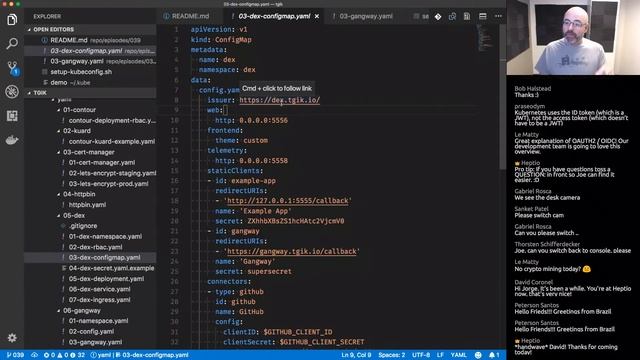Image resolution: width=640 pixels, height=360 pixels.
Task: Open the Source Control view icon
Action: [12, 68]
